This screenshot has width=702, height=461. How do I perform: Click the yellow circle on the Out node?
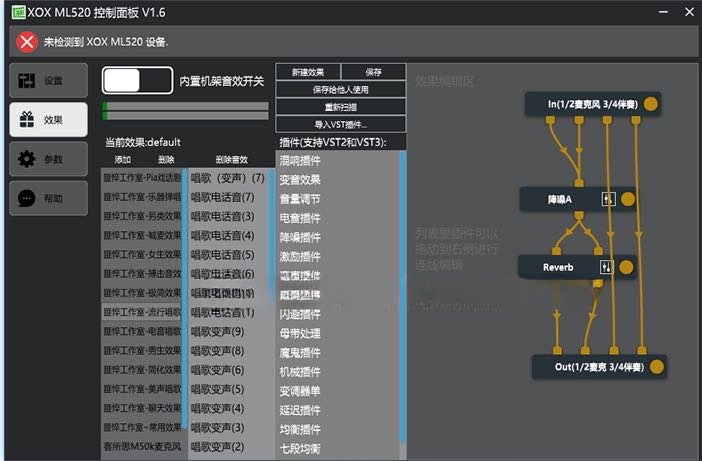coord(657,367)
